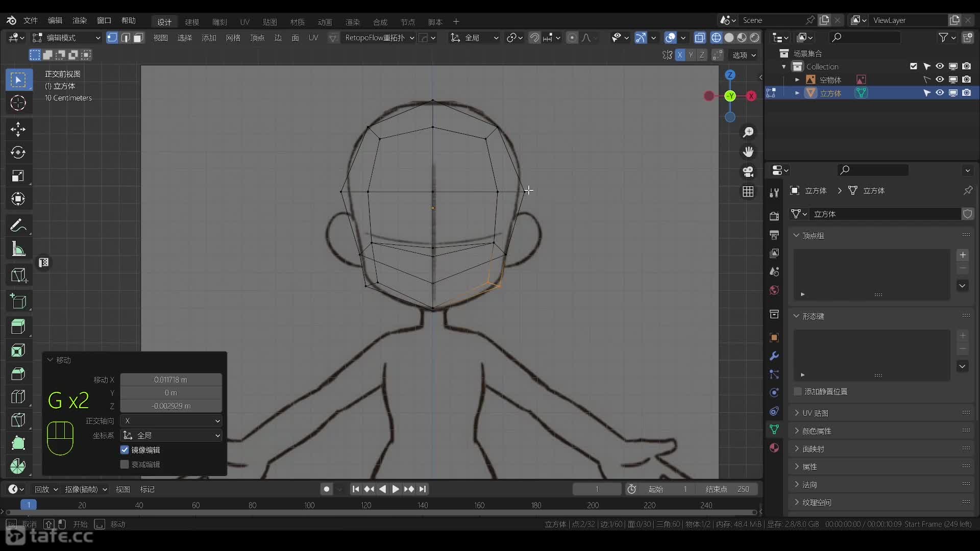The width and height of the screenshot is (980, 551).
Task: Switch orthographic/perspective grid gizmo
Action: 748,192
